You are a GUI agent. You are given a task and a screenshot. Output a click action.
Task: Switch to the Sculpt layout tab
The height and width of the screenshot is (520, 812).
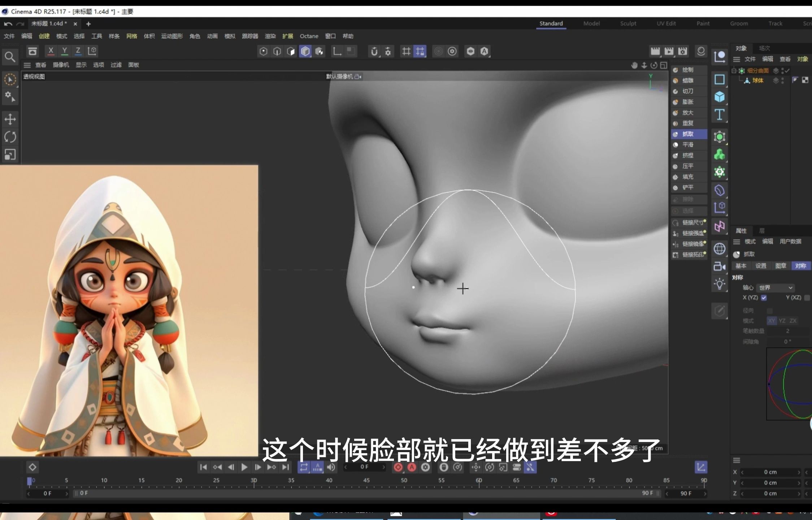628,23
